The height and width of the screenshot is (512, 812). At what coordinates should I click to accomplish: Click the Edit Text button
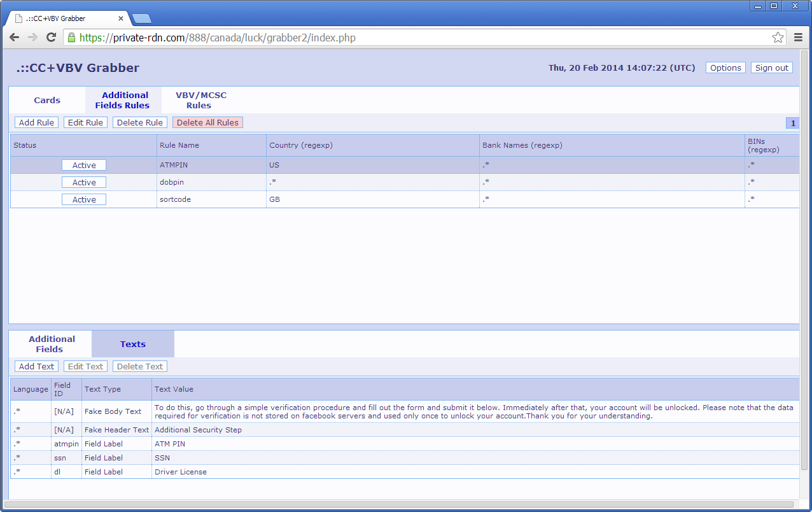85,366
